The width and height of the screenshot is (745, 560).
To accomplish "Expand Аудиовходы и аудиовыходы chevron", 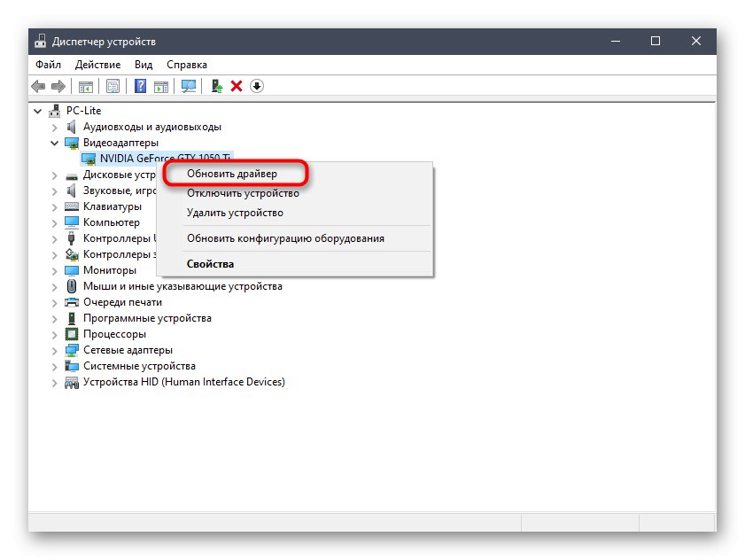I will [x=55, y=128].
